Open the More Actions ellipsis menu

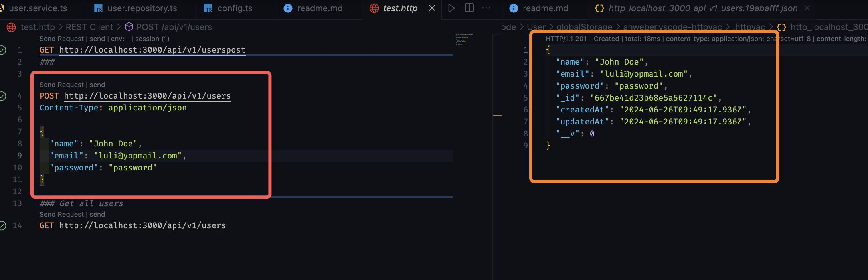(486, 8)
